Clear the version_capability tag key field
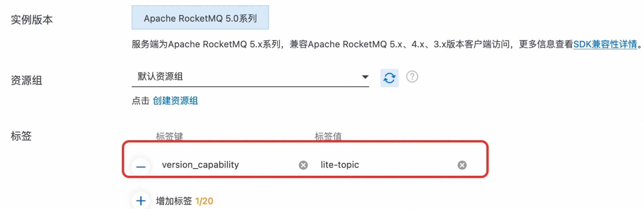This screenshot has width=644, height=209. [x=303, y=165]
